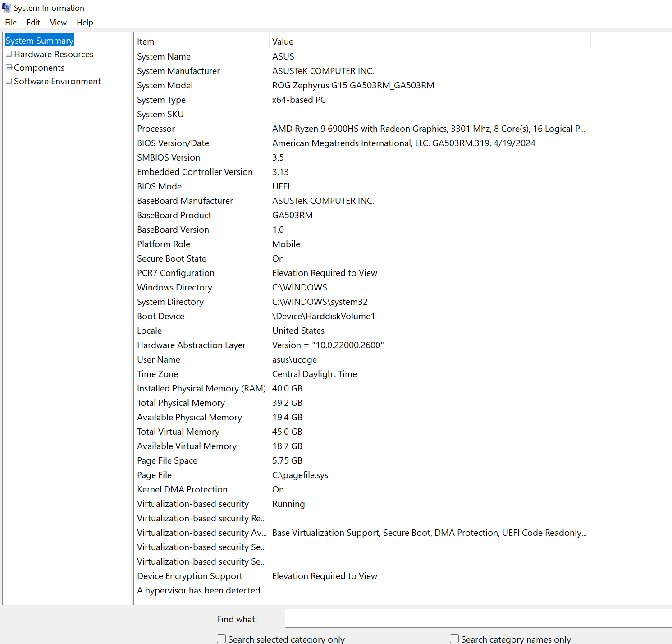
Task: Expand the Software Environment node
Action: click(9, 81)
